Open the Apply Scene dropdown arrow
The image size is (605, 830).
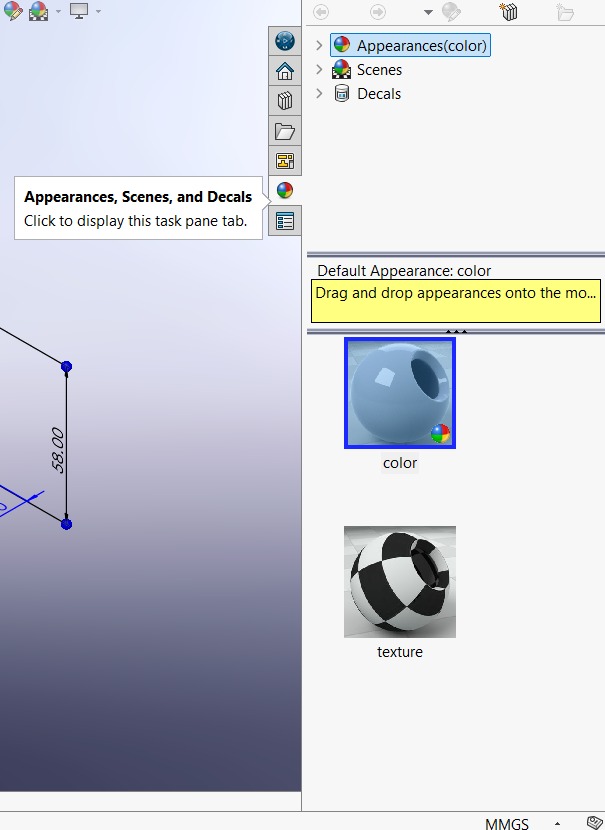[58, 11]
